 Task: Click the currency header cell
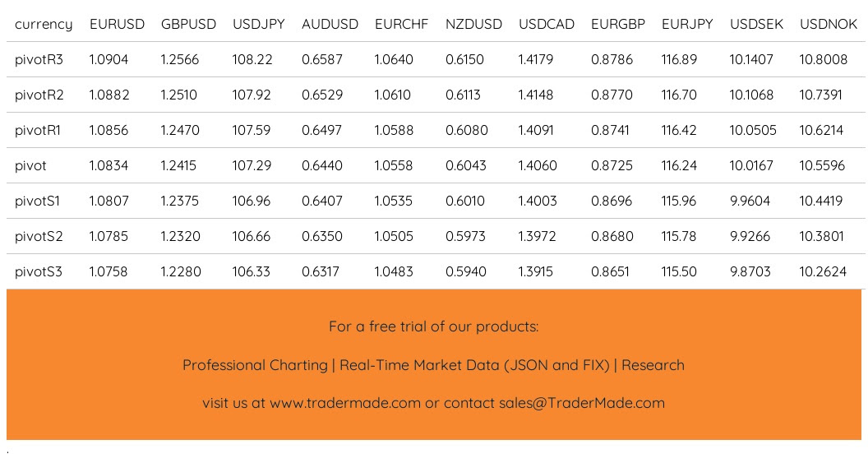[44, 24]
